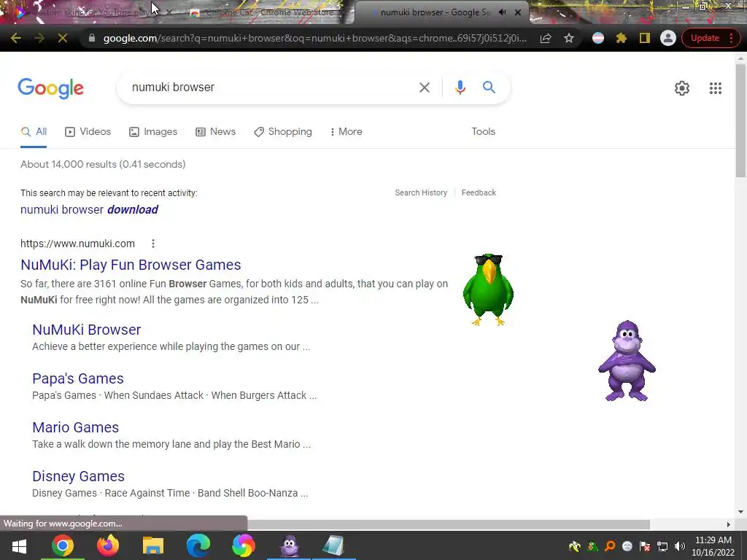Switch to the Shopping tab
This screenshot has width=747, height=560.
(x=283, y=132)
